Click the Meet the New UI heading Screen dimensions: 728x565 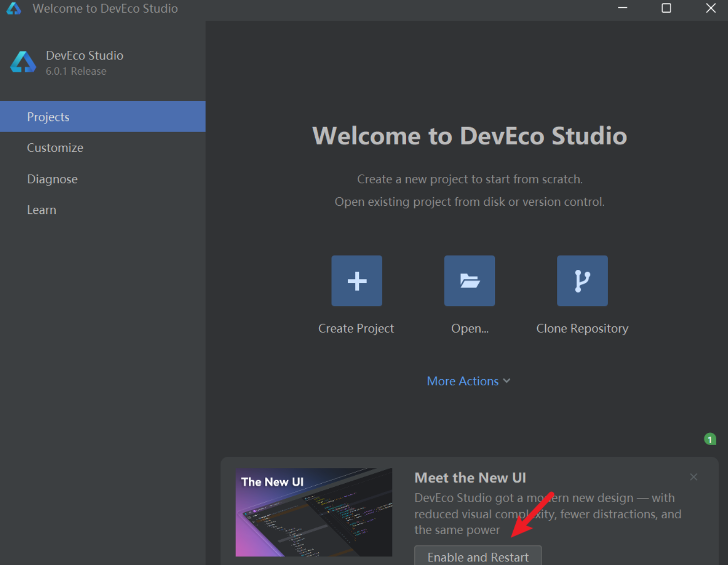pos(470,478)
